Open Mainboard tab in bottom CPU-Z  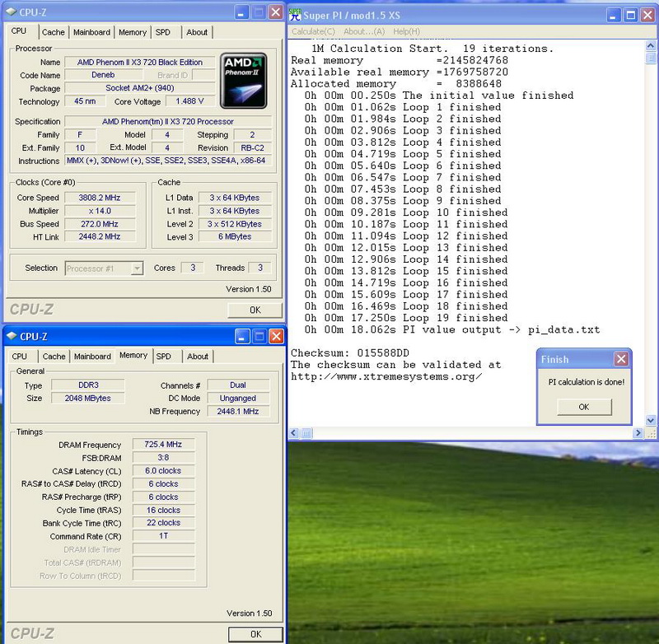(92, 357)
